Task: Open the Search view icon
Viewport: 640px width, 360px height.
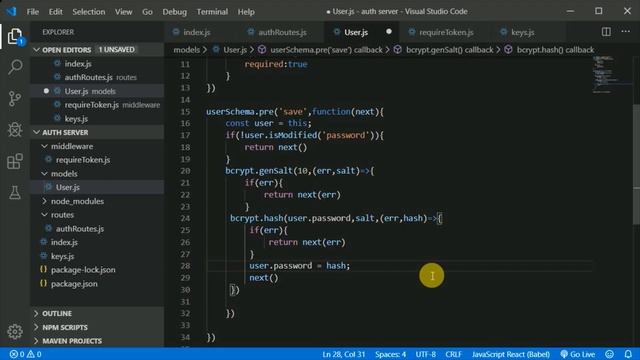Action: tap(15, 67)
